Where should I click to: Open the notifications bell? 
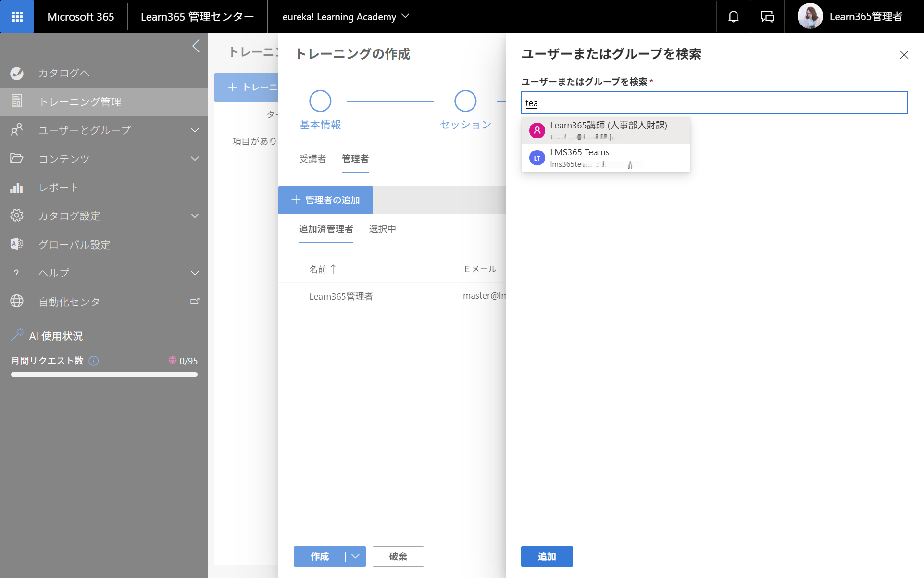coord(733,17)
